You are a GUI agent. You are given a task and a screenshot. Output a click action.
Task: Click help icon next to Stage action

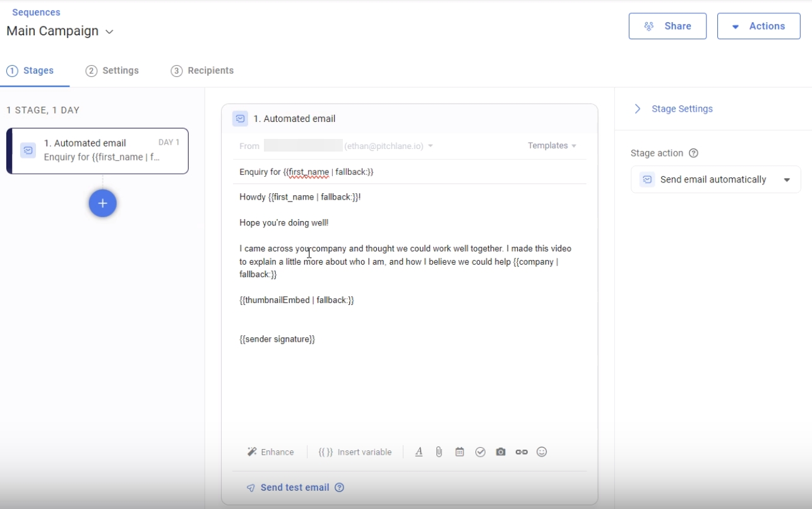point(693,153)
